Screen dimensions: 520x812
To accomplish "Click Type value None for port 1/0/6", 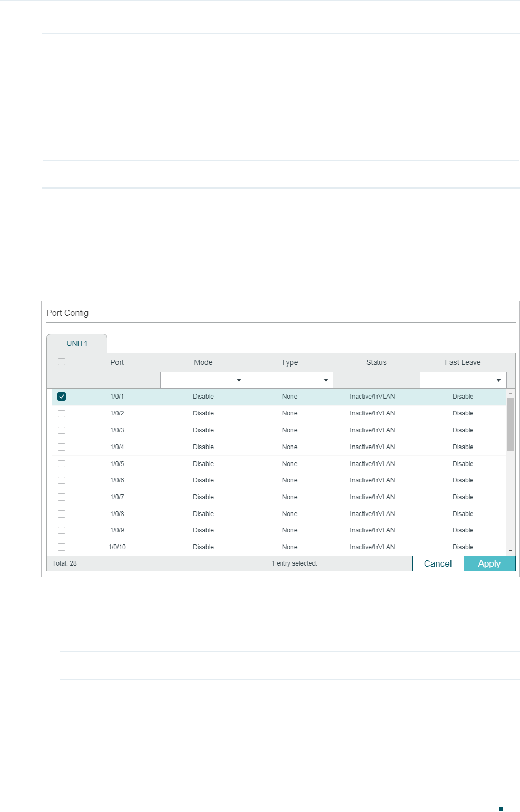I will click(x=290, y=480).
